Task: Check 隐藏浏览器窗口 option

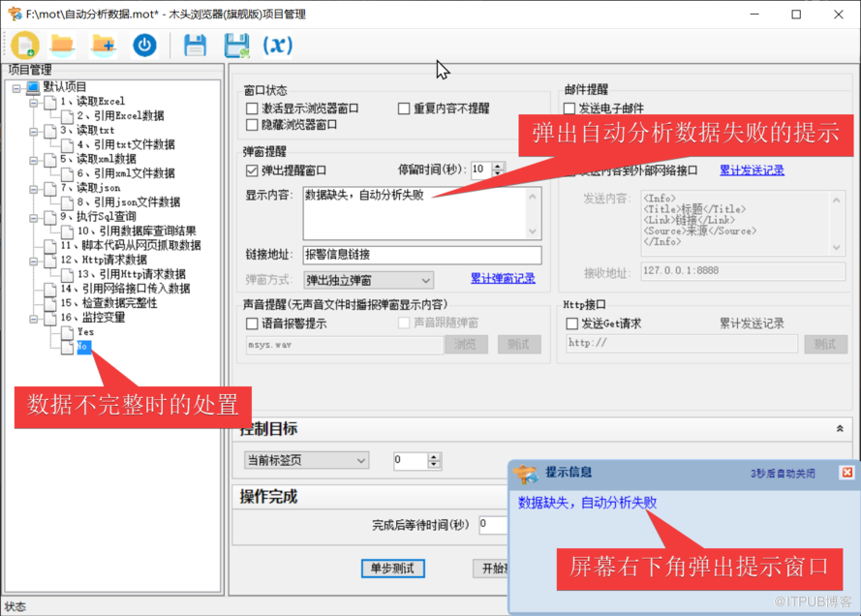Action: 252,125
